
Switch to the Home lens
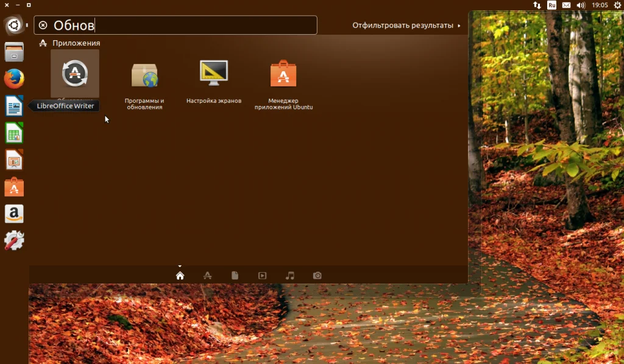click(180, 276)
